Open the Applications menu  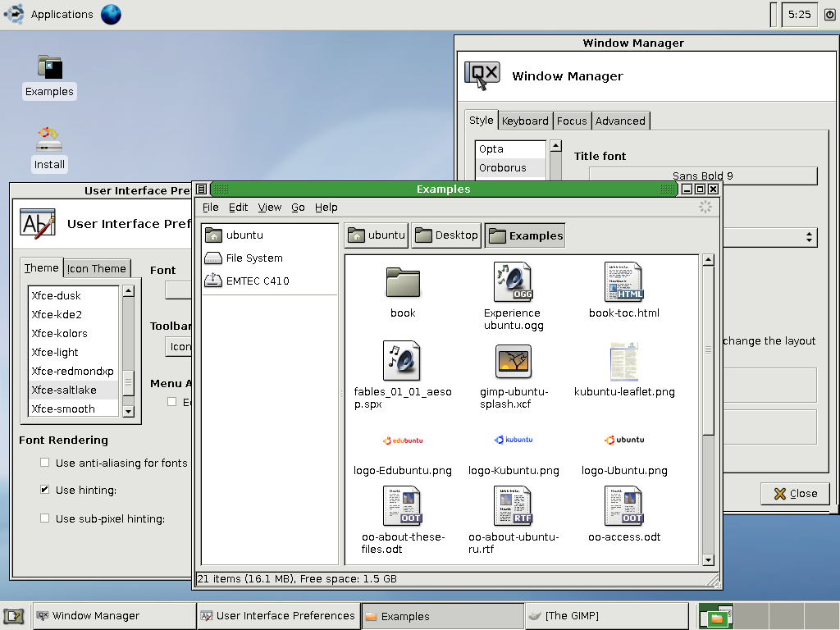[x=49, y=15]
